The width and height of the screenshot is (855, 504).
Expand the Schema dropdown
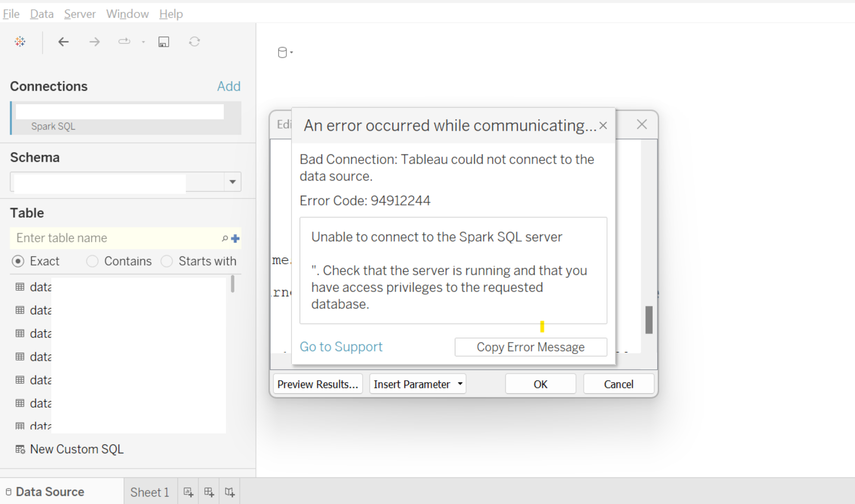[232, 182]
